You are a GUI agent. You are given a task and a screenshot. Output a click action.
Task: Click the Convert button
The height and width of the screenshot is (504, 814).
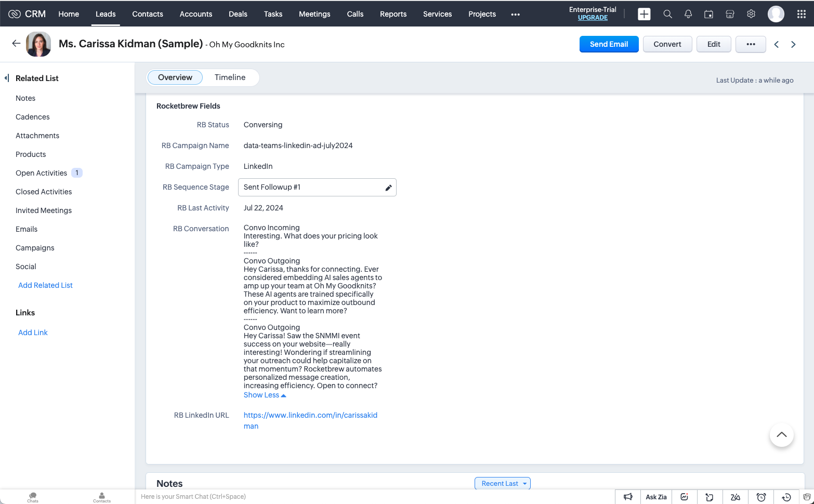(x=667, y=44)
